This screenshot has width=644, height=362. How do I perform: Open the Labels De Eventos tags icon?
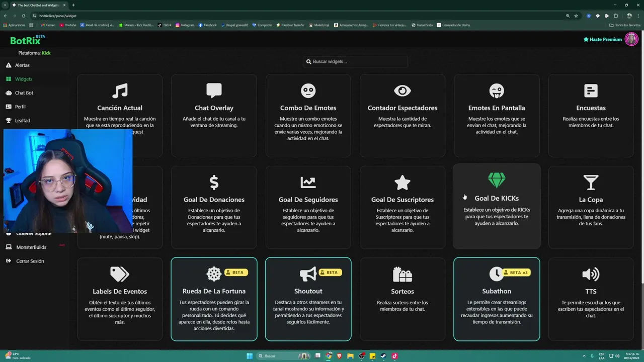click(x=120, y=274)
